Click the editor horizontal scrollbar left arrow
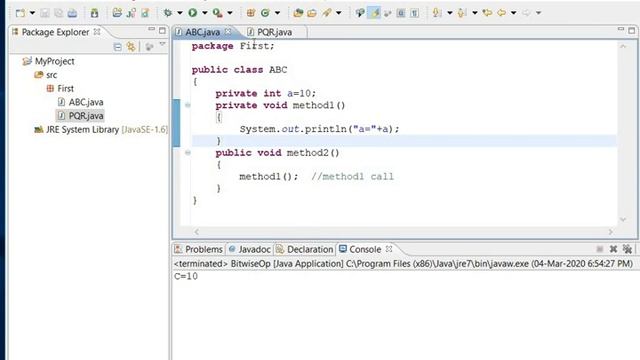This screenshot has height=360, width=640. [x=197, y=232]
